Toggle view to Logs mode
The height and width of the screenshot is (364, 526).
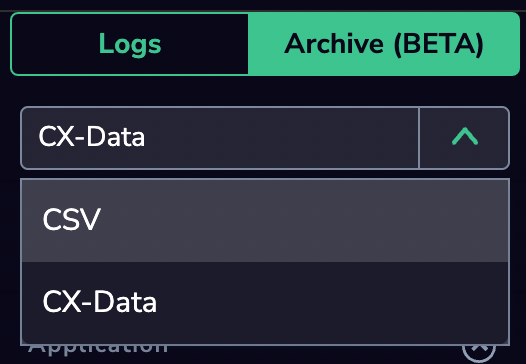(x=130, y=44)
